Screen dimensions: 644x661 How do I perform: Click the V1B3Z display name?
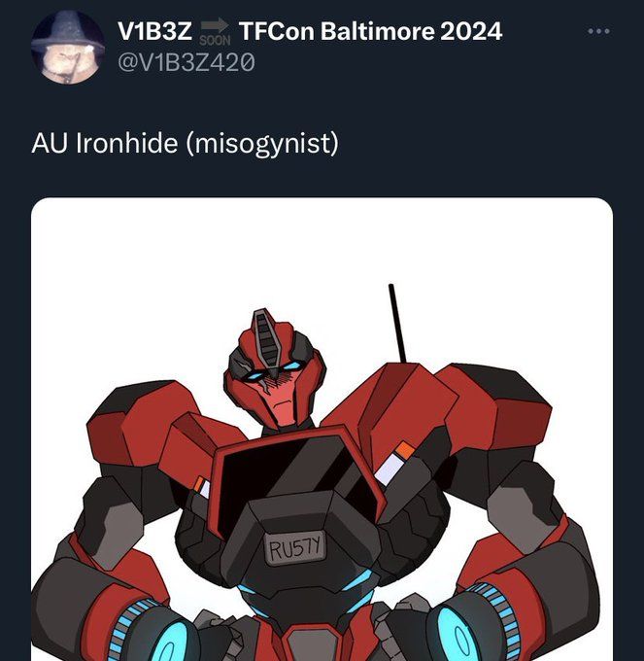point(155,31)
